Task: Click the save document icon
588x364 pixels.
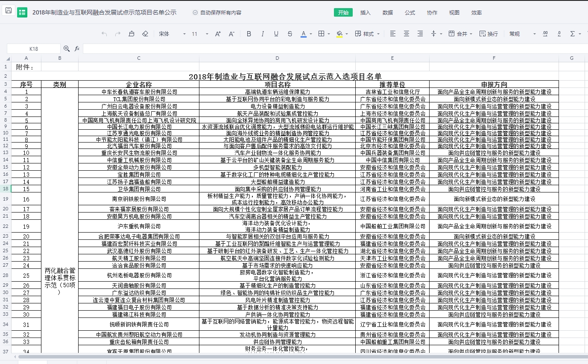Action: click(x=8, y=11)
